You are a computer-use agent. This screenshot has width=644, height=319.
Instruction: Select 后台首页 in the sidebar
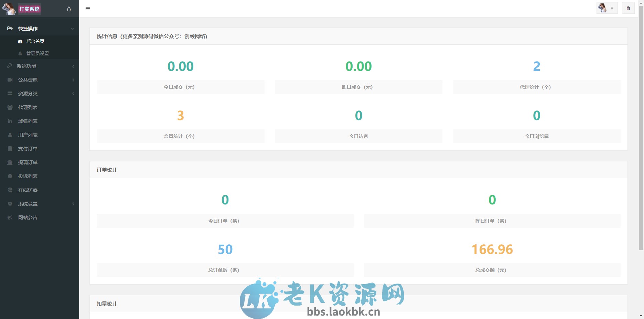(34, 41)
